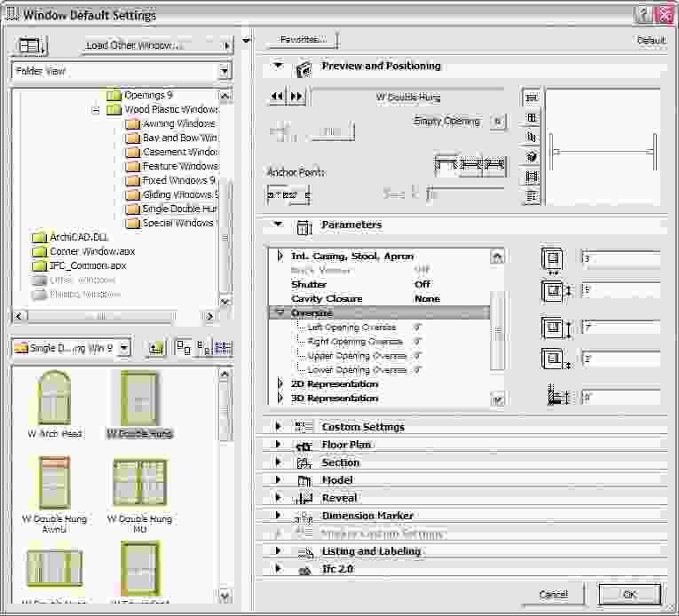Click the OK button
Image resolution: width=679 pixels, height=616 pixels.
point(629,594)
